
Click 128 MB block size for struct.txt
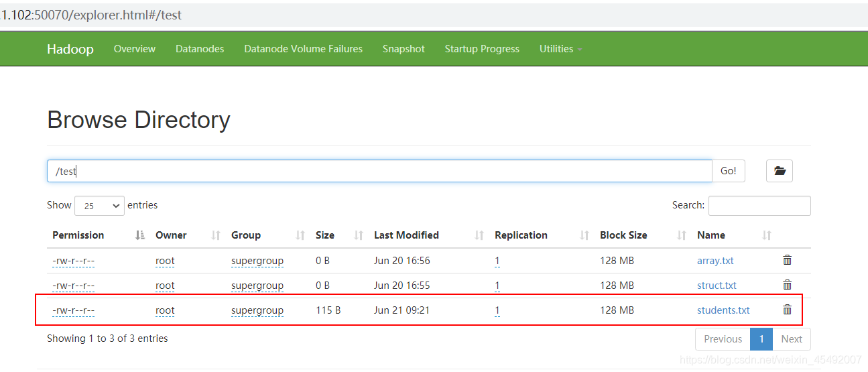pos(617,286)
